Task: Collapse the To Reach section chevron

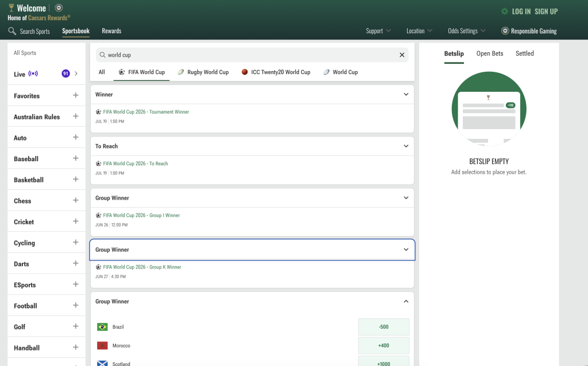Action: tap(406, 146)
